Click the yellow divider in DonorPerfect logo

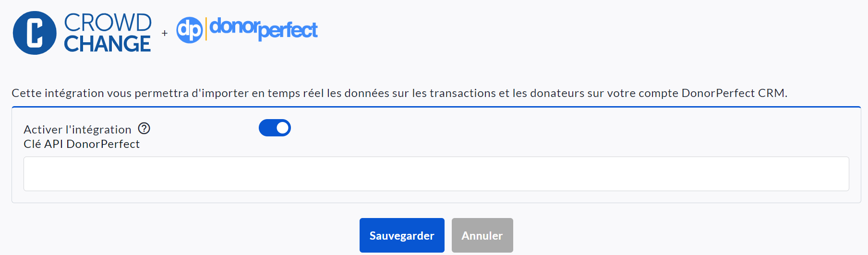click(x=206, y=29)
